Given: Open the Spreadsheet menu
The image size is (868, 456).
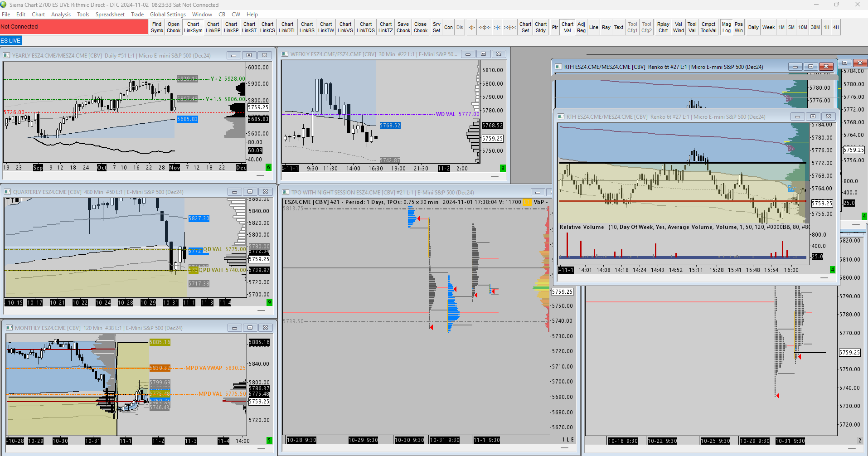Looking at the screenshot, I should [x=110, y=15].
